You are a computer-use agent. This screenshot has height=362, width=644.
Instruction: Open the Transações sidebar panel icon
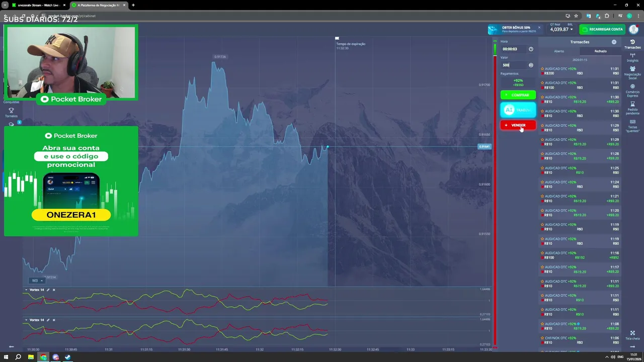632,42
